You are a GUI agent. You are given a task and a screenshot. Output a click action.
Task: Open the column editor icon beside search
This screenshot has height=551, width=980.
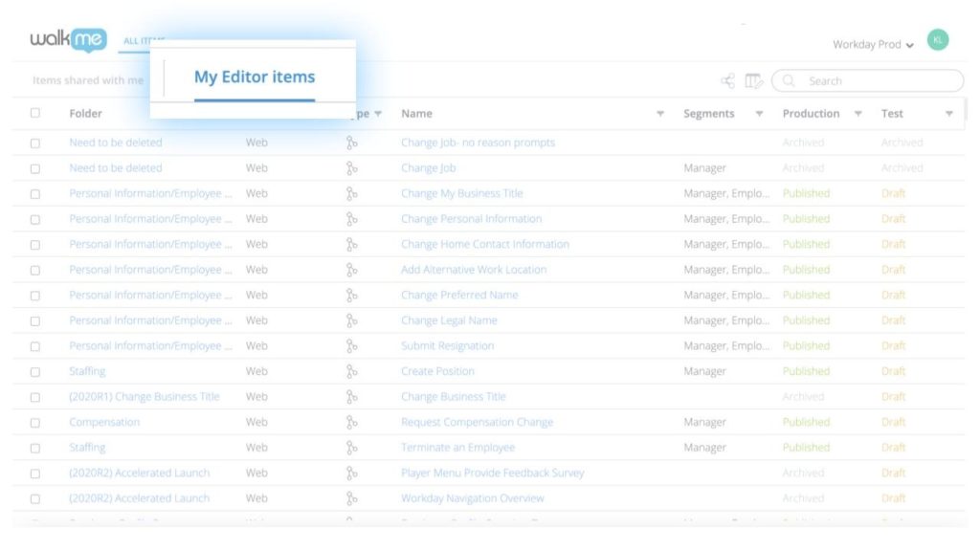click(752, 80)
